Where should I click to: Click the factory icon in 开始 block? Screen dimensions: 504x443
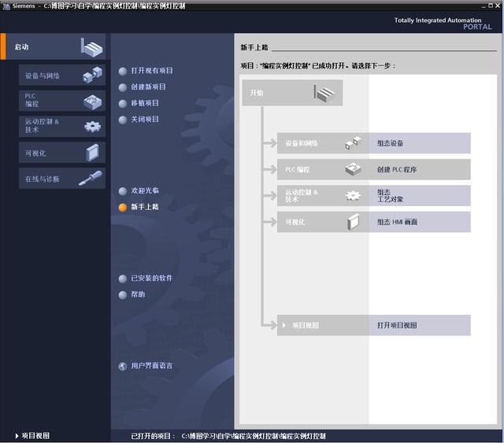tap(324, 94)
